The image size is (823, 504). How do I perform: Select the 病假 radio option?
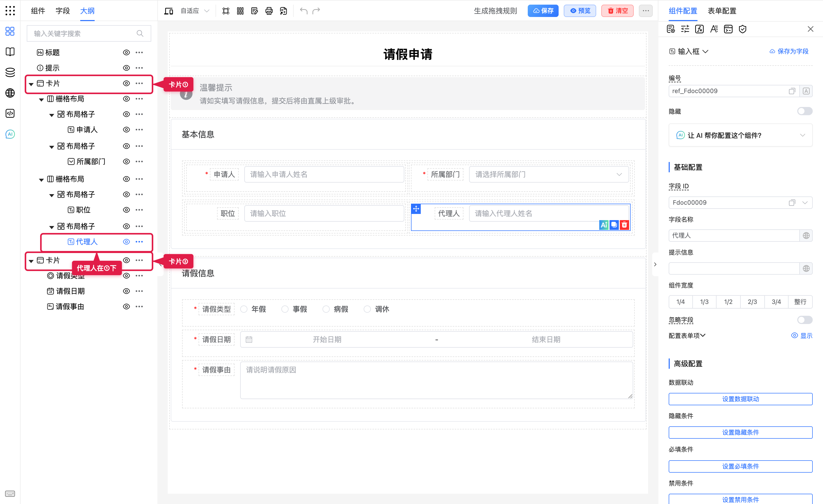[326, 309]
